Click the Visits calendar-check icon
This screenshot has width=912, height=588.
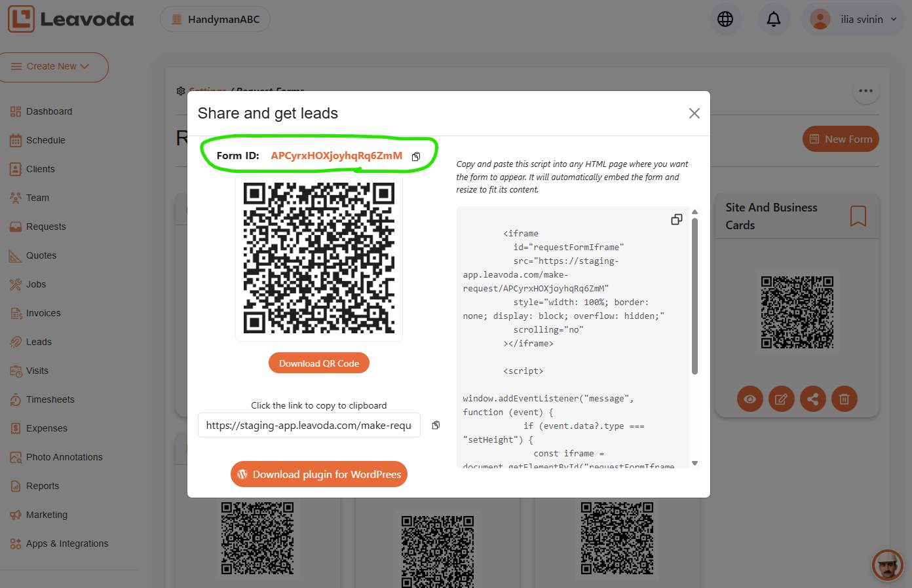(16, 371)
